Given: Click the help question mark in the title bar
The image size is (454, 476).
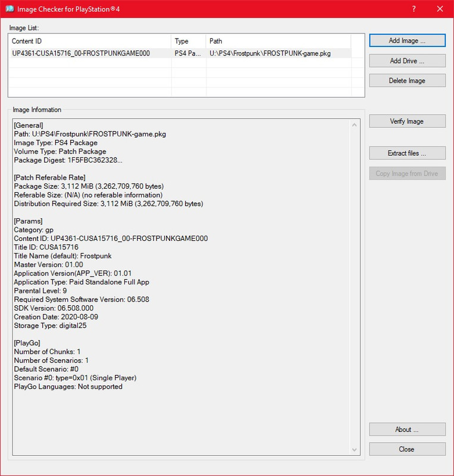Looking at the screenshot, I should point(414,9).
